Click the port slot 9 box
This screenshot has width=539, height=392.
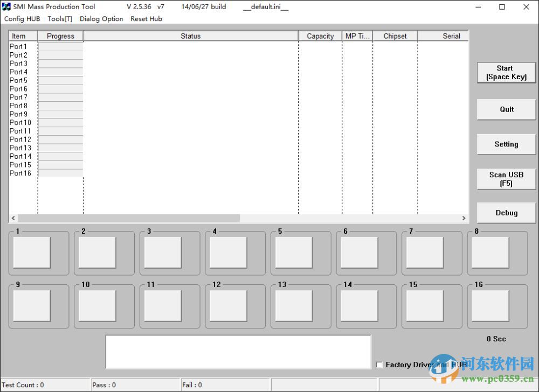[32, 306]
